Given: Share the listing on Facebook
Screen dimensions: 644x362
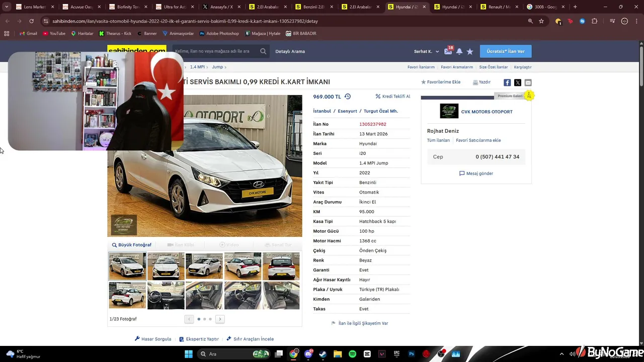Looking at the screenshot, I should point(507,82).
